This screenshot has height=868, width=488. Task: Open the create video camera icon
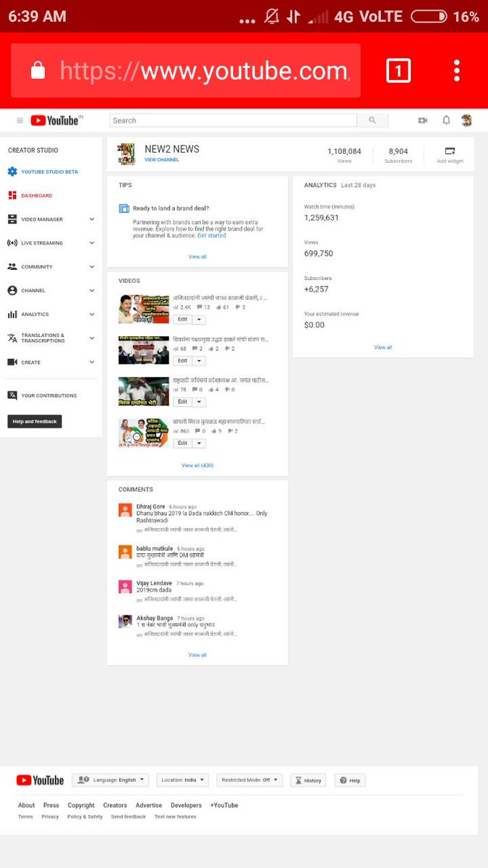423,121
